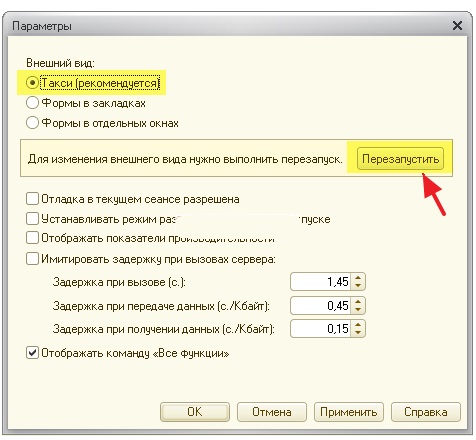Decrease Задержка при вызове value with down arrow

coord(358,286)
